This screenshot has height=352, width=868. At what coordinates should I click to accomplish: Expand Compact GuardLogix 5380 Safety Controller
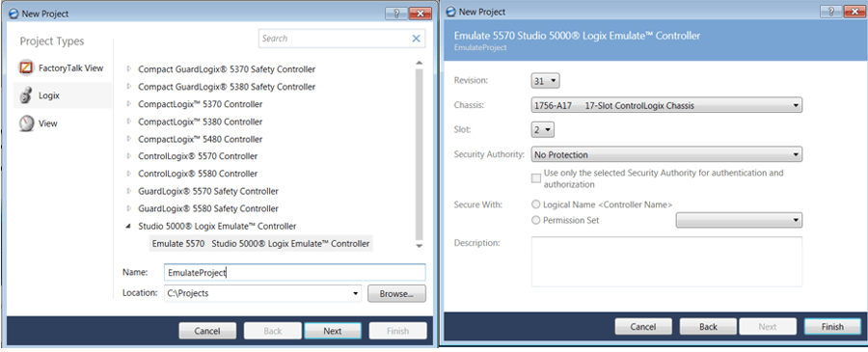[x=129, y=87]
